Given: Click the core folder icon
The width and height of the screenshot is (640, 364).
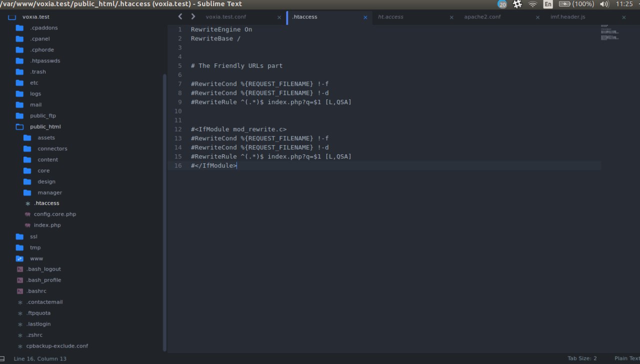Looking at the screenshot, I should pos(27,171).
